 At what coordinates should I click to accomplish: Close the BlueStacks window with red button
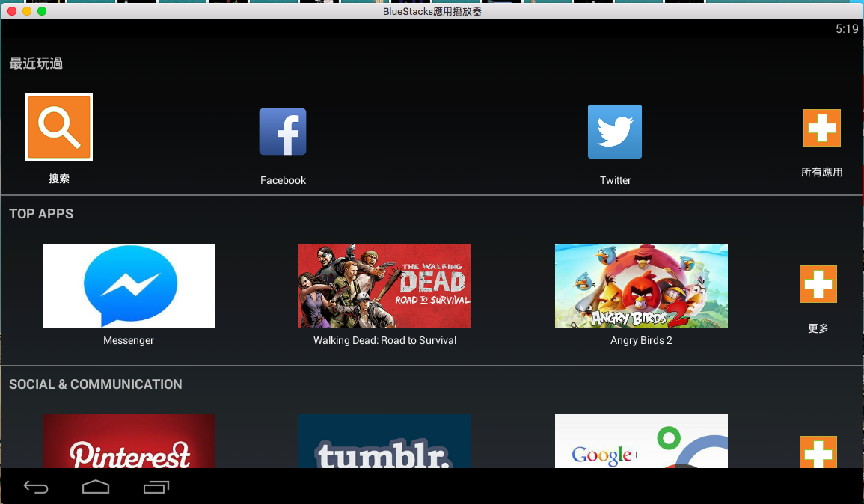(x=11, y=11)
